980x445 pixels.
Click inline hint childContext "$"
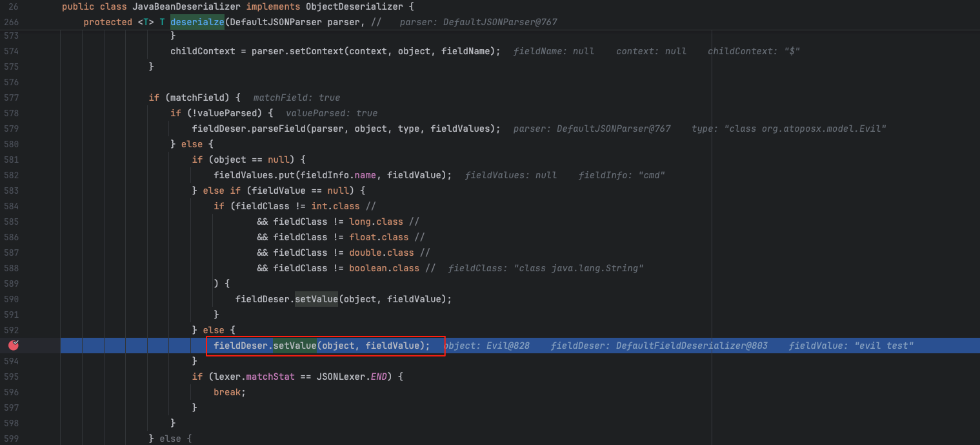(x=754, y=51)
